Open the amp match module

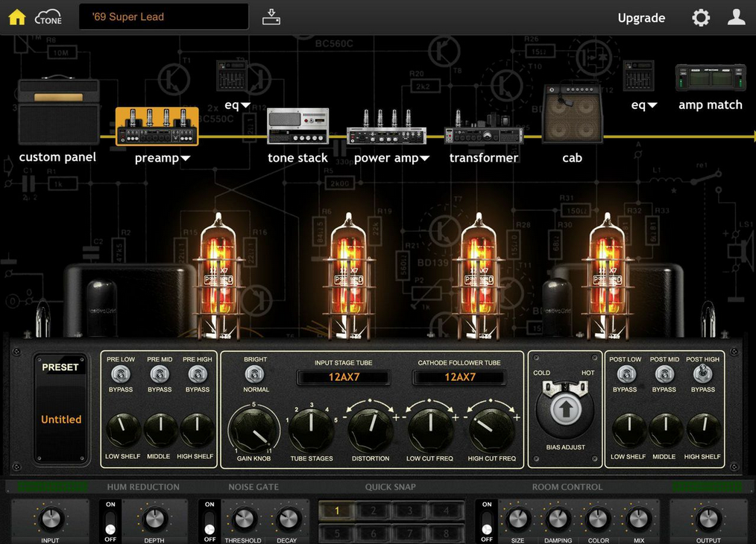[711, 78]
